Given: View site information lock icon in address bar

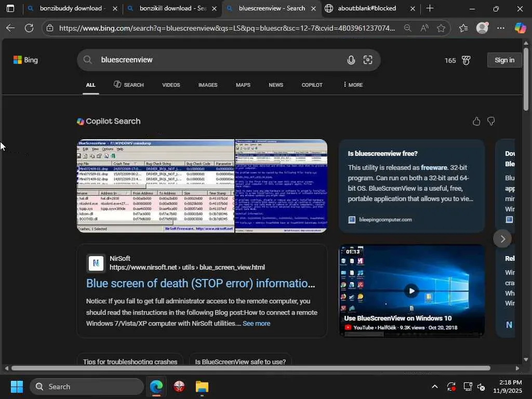Looking at the screenshot, I should (x=50, y=28).
